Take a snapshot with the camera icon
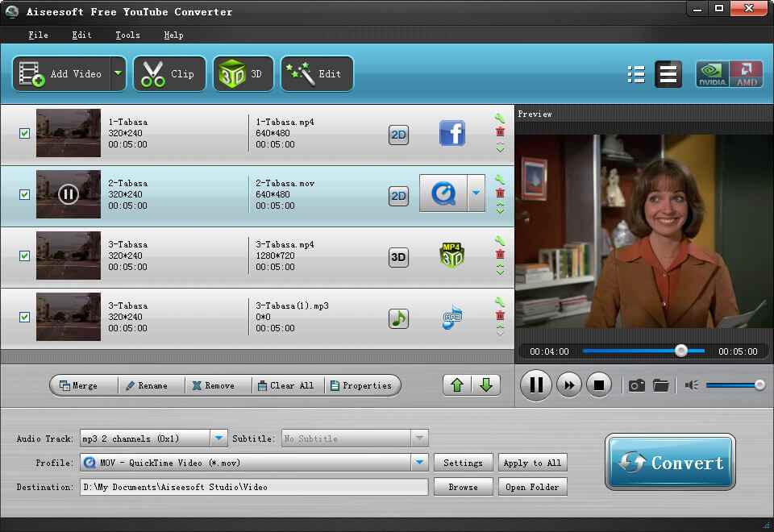774x532 pixels. [x=636, y=385]
